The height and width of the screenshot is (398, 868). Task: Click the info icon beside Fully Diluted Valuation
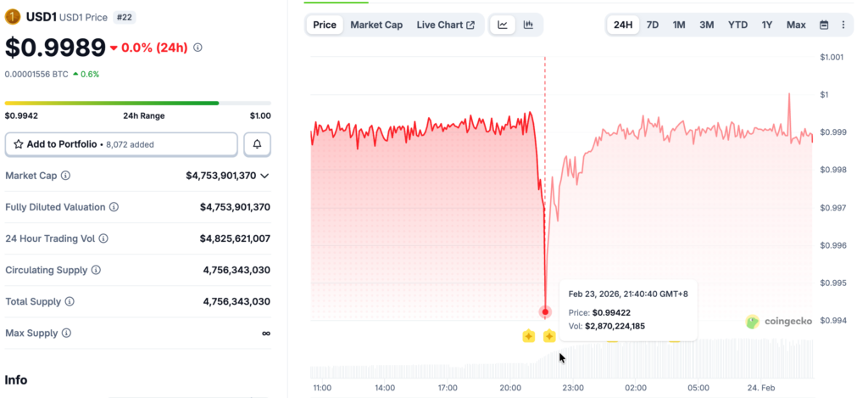pos(114,207)
